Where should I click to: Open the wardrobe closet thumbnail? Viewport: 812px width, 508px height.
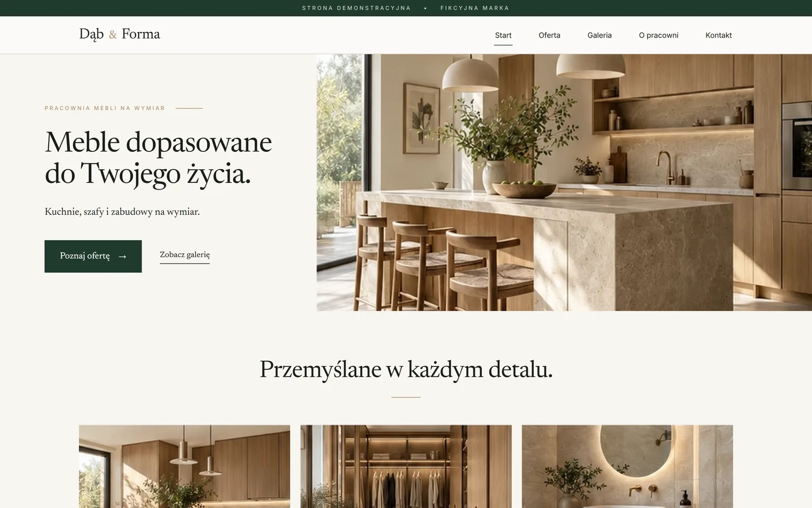tap(406, 466)
